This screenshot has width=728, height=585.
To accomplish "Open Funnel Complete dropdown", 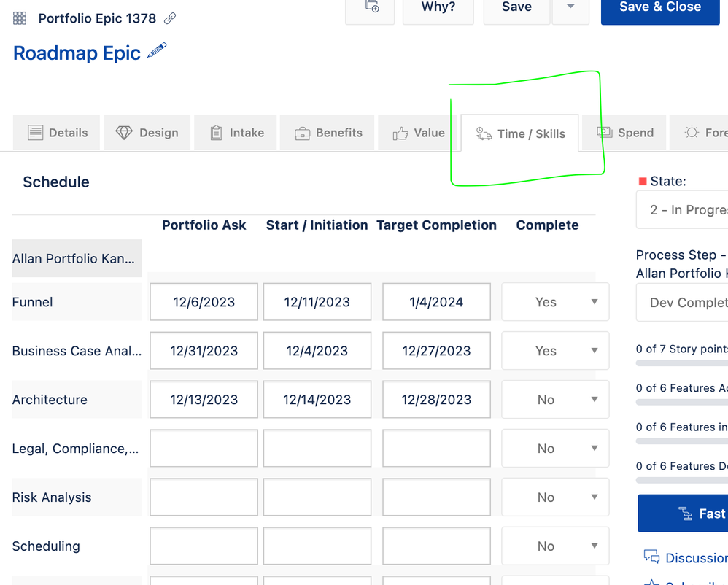I will (555, 302).
